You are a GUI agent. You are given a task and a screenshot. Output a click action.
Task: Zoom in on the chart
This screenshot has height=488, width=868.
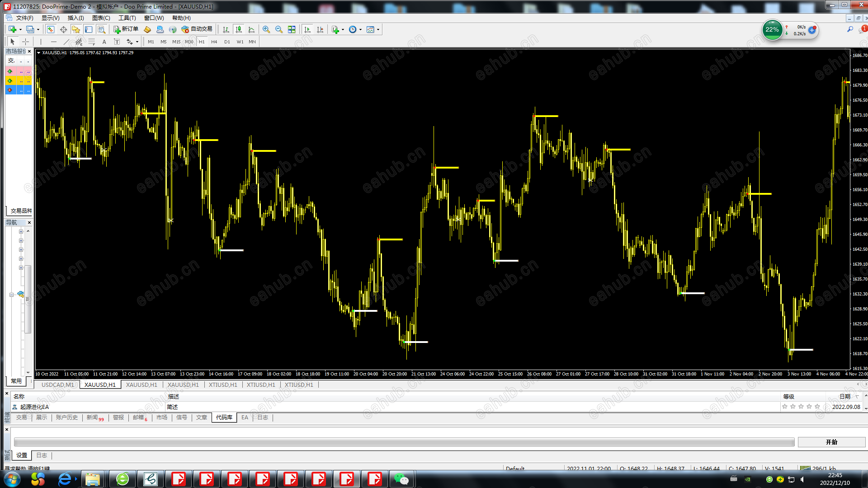[x=266, y=29]
